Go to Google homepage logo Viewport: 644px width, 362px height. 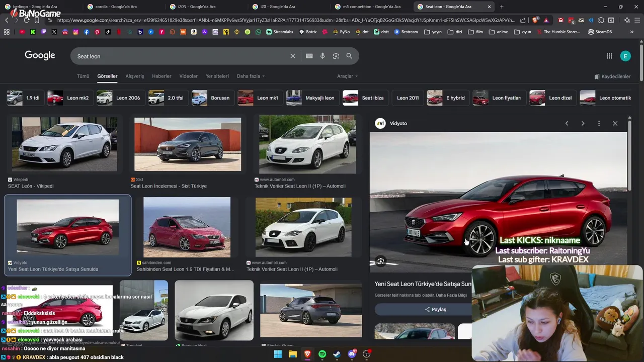40,55
